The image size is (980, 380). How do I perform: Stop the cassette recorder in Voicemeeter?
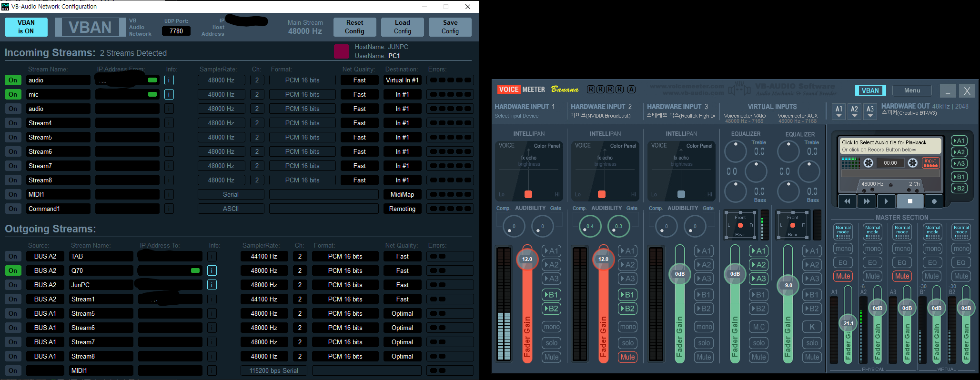909,201
